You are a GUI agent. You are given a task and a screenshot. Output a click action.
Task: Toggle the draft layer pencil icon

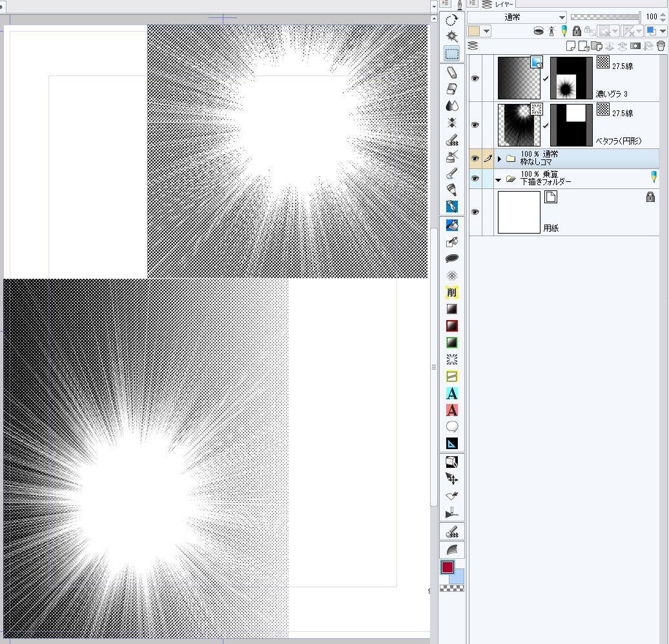564,31
